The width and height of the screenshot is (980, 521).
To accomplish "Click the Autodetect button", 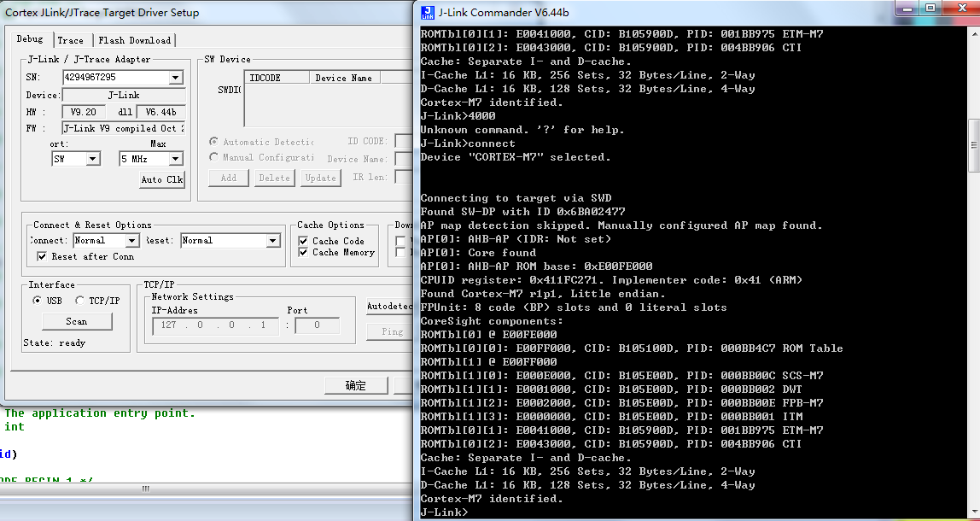I will pyautogui.click(x=389, y=307).
